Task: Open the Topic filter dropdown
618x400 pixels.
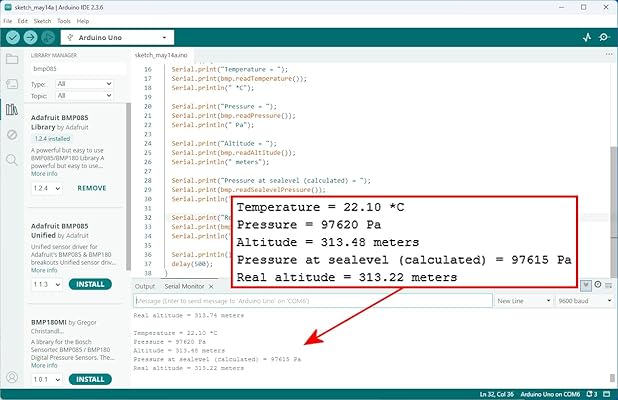Action: click(x=84, y=95)
